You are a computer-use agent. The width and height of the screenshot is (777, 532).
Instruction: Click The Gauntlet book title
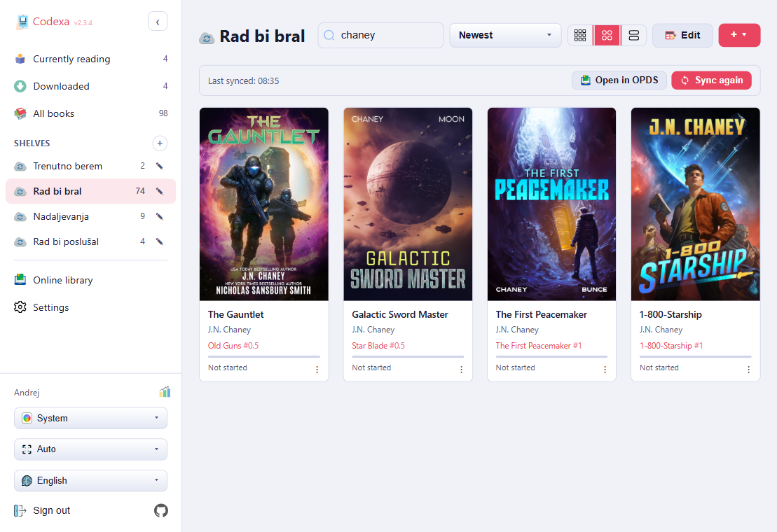pos(236,314)
